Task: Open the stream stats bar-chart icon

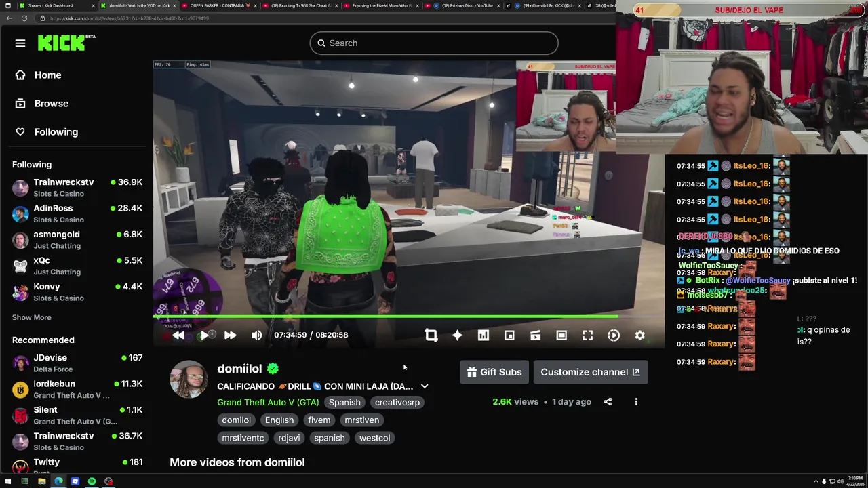Action: [x=483, y=335]
